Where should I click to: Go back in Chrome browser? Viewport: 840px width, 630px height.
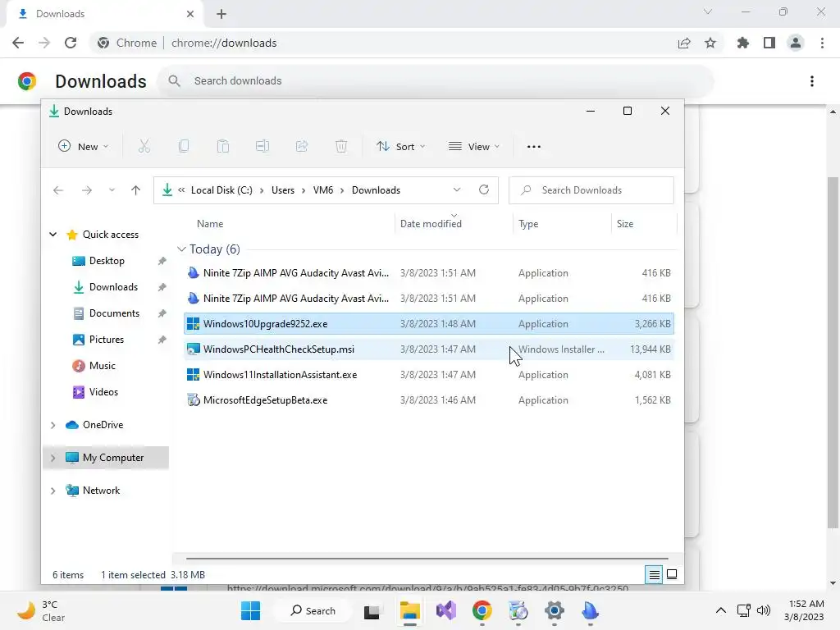point(18,43)
